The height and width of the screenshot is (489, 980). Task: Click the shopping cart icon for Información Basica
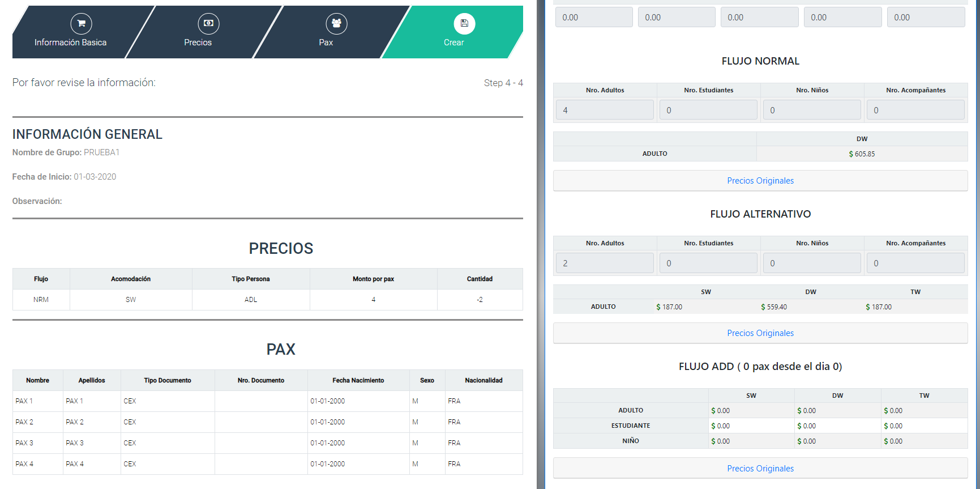coord(81,23)
